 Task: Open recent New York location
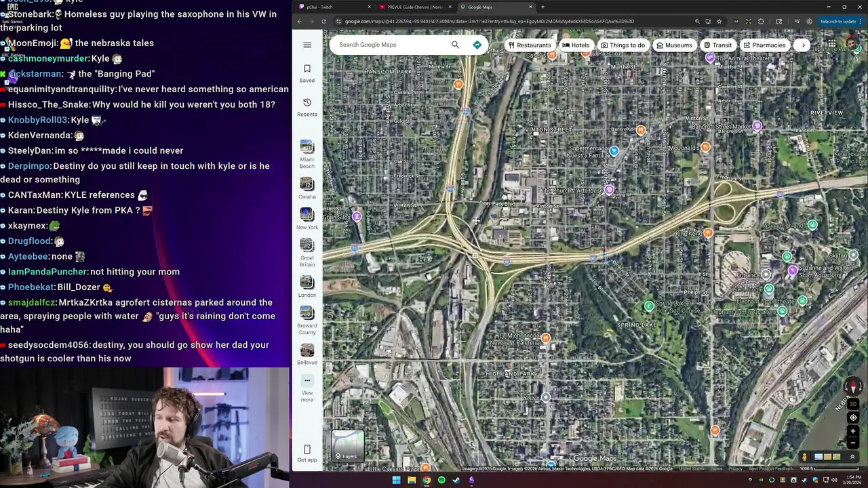(307, 219)
